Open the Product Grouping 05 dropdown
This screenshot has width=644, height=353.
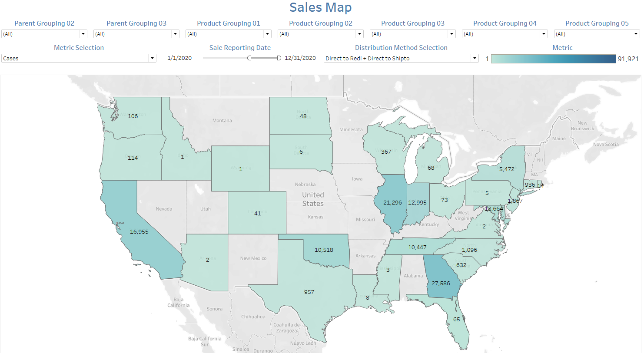point(597,34)
